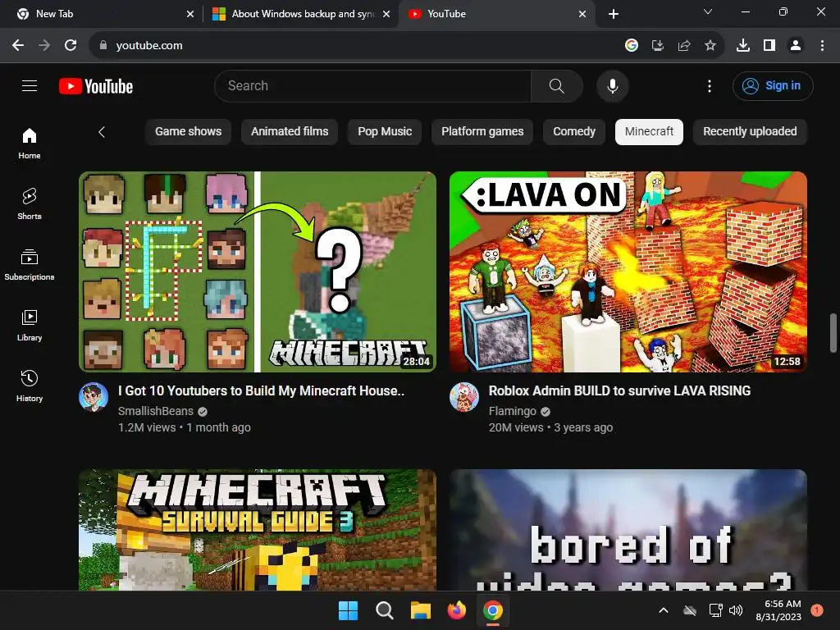Reload the page
The image size is (840, 630).
(x=71, y=46)
